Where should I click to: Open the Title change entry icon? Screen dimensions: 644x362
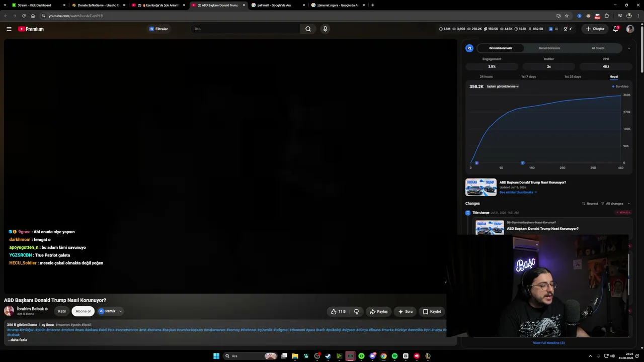coord(468,213)
